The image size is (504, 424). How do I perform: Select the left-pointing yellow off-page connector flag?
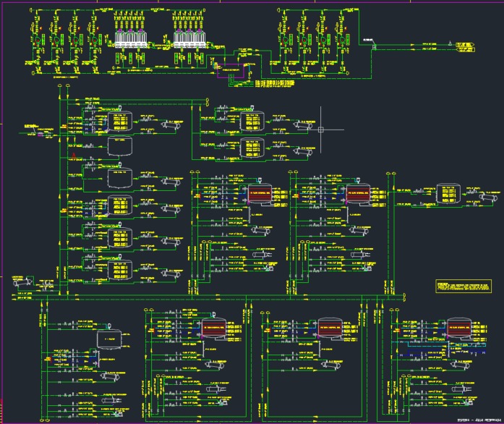465,50
